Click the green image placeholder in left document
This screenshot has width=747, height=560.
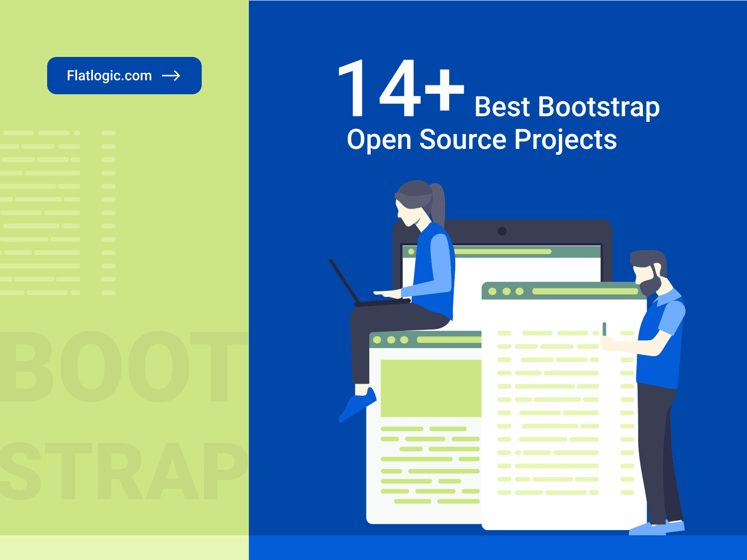[431, 388]
